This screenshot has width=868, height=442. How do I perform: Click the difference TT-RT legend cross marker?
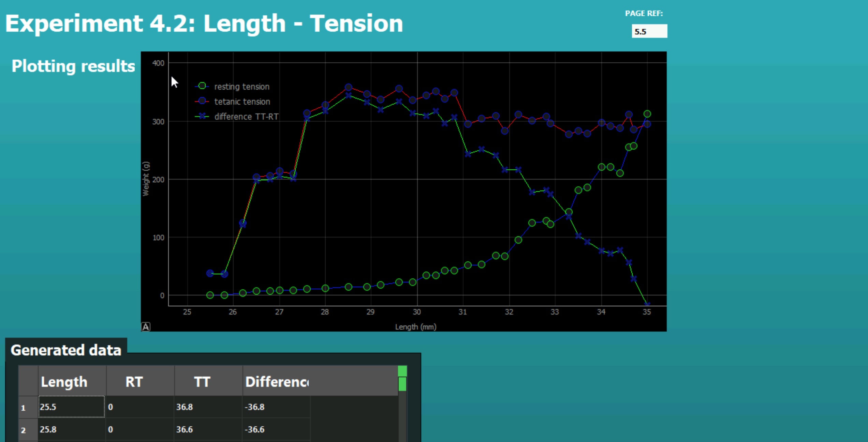click(202, 116)
